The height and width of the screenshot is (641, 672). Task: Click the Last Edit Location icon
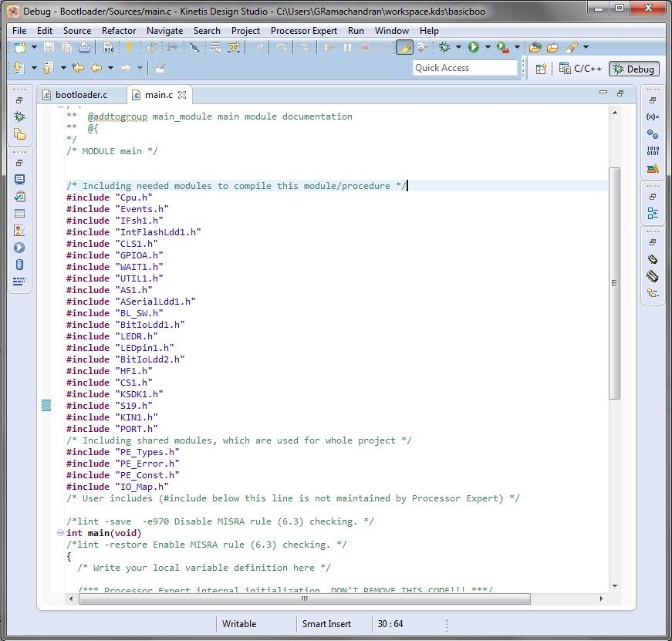tap(78, 68)
